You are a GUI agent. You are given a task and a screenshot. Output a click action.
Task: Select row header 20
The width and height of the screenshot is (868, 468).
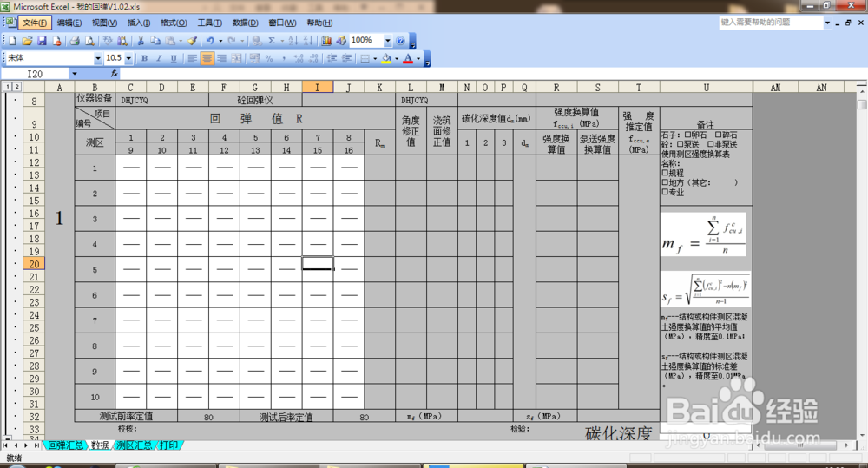pos(34,264)
